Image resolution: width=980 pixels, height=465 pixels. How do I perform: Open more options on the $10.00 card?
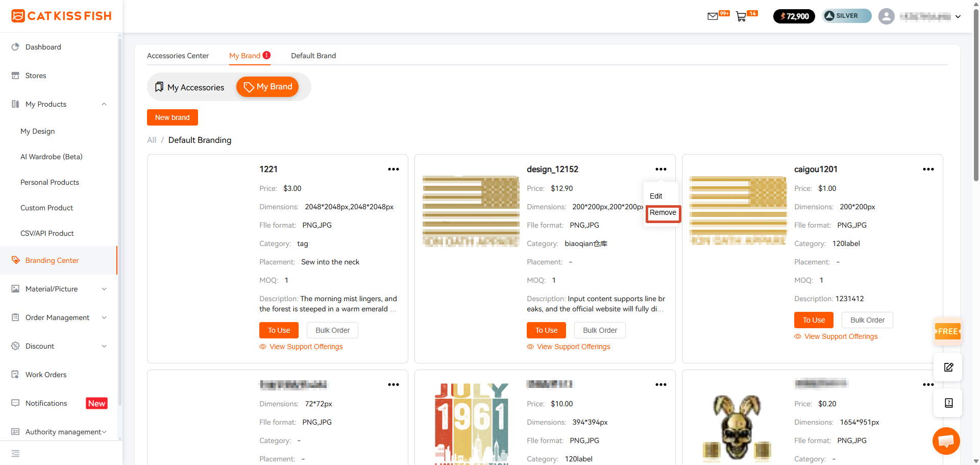661,384
